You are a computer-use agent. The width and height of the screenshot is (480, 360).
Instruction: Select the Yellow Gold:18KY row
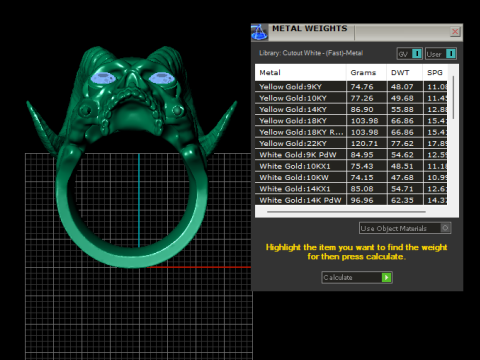[351, 121]
